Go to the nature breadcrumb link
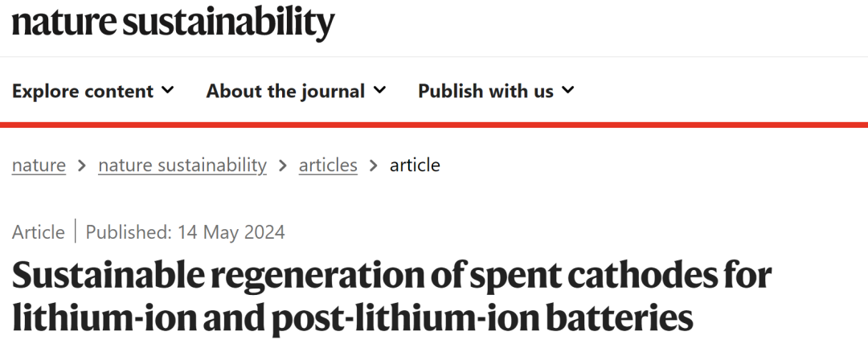This screenshot has height=348, width=868. coord(39,165)
